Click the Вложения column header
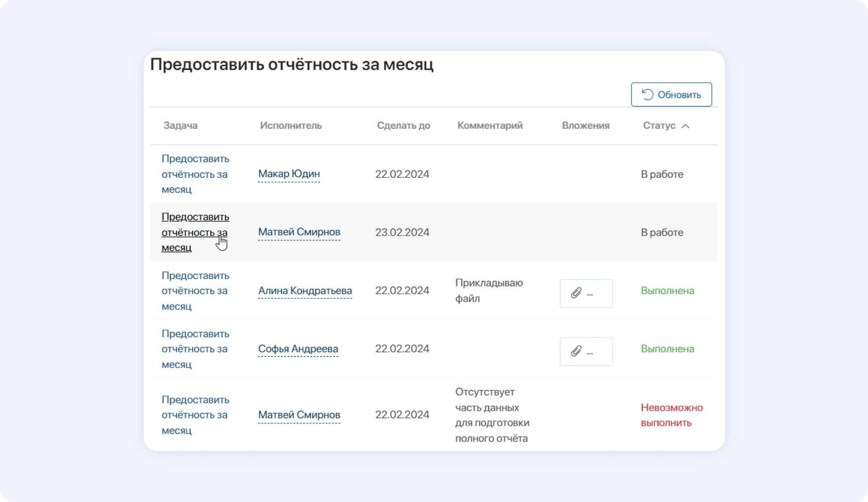Screen dimensions: 868x502 pos(586,125)
